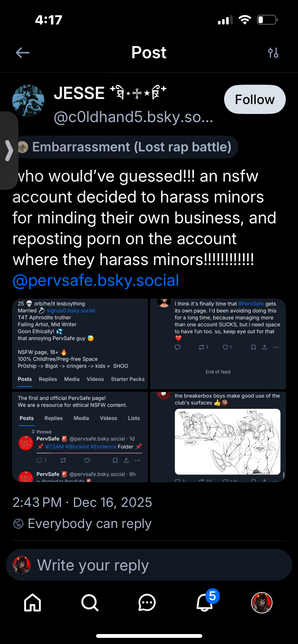Open bottom-right breakerbox artwork screenshot
The height and width of the screenshot is (644, 298).
(x=218, y=437)
